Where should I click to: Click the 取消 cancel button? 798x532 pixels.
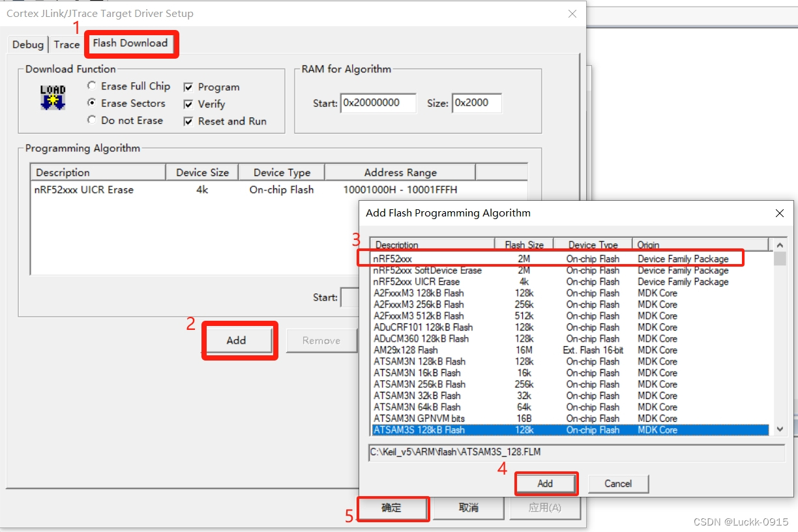[x=469, y=508]
